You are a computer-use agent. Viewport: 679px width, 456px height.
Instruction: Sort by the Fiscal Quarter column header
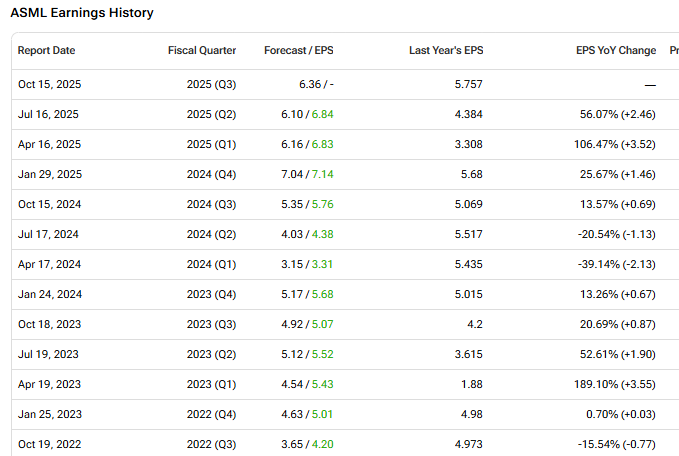point(202,51)
